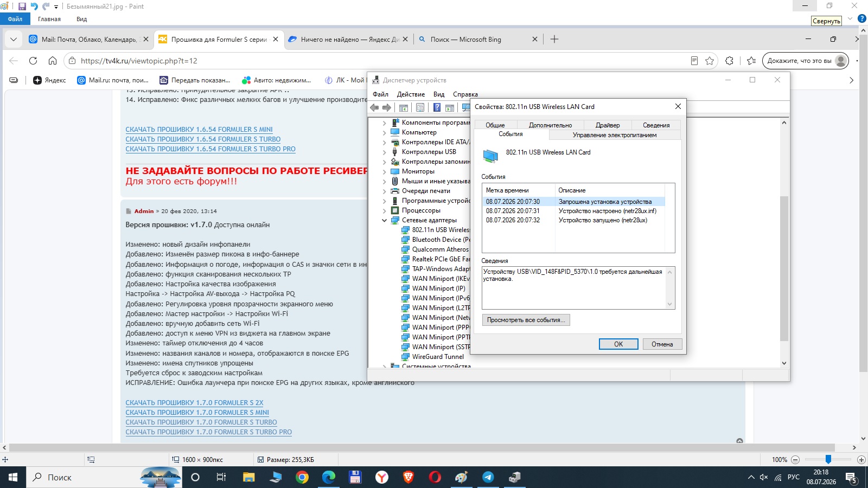The width and height of the screenshot is (868, 488).
Task: Click the Paint zoom slider handle
Action: pos(828,459)
